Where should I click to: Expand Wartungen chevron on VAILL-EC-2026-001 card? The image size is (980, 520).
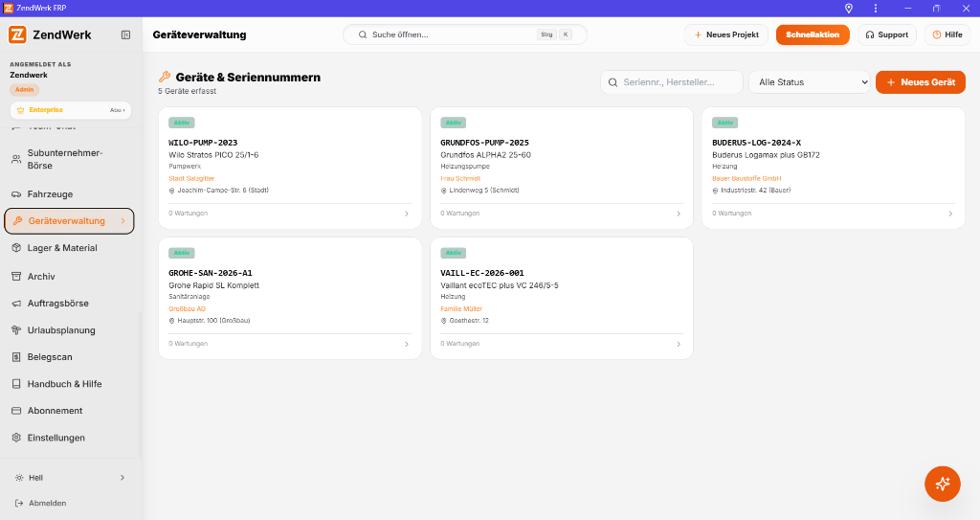click(x=679, y=344)
